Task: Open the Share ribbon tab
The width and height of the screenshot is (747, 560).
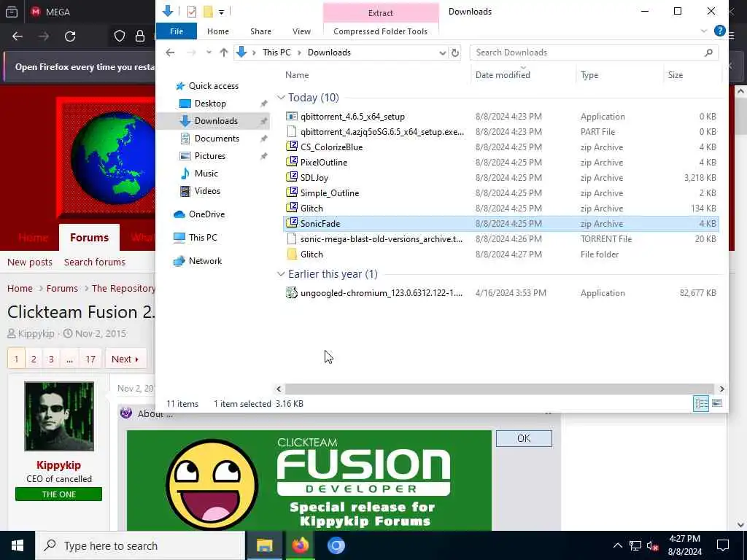Action: tap(260, 31)
